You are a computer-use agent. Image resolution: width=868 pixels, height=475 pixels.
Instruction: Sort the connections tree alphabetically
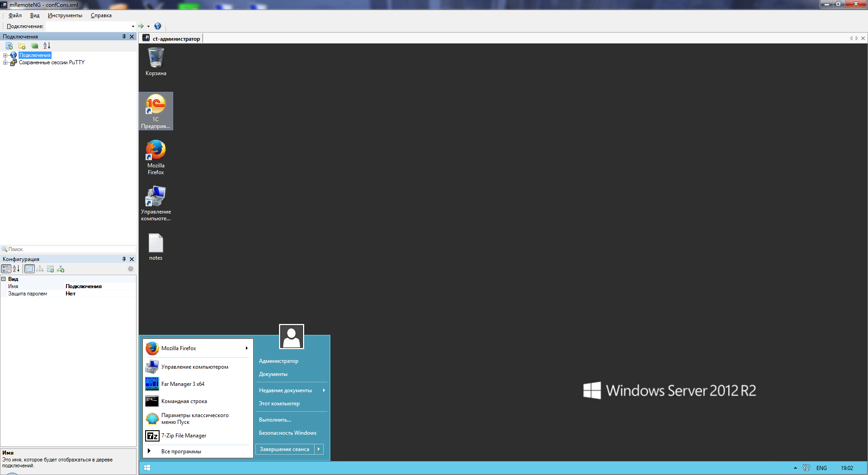[x=47, y=46]
